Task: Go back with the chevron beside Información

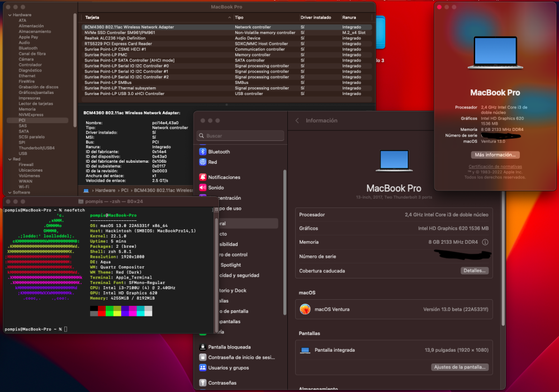Action: coord(297,121)
